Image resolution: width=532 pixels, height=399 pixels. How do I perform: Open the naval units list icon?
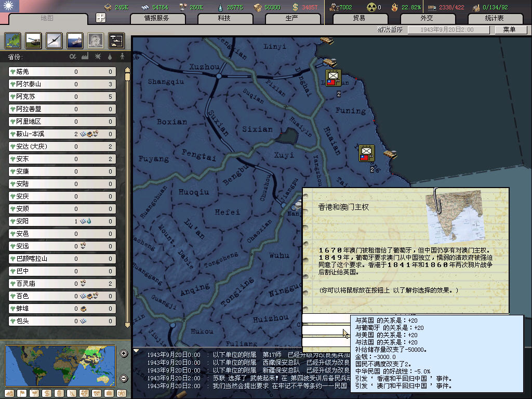74,40
